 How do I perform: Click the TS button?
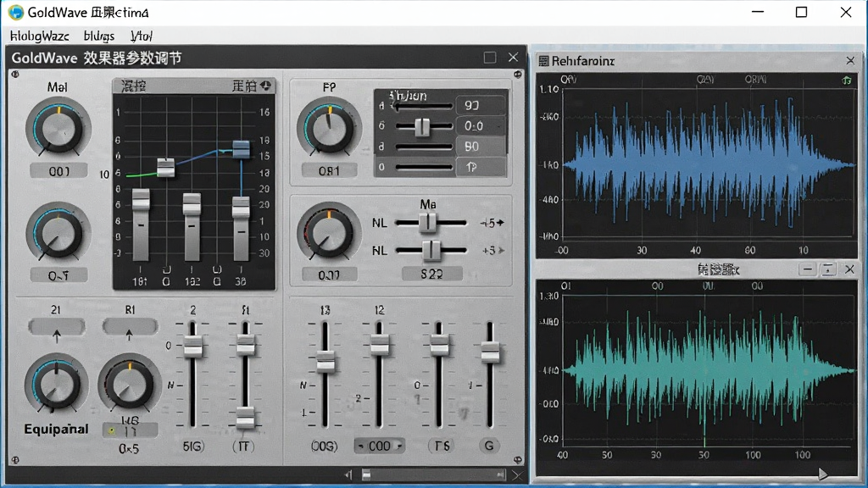441,446
